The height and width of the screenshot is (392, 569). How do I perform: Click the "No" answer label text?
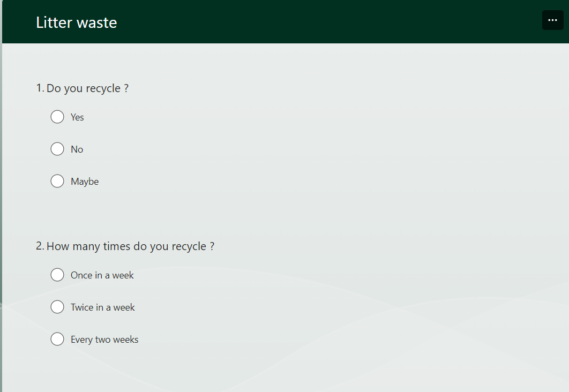pos(77,149)
